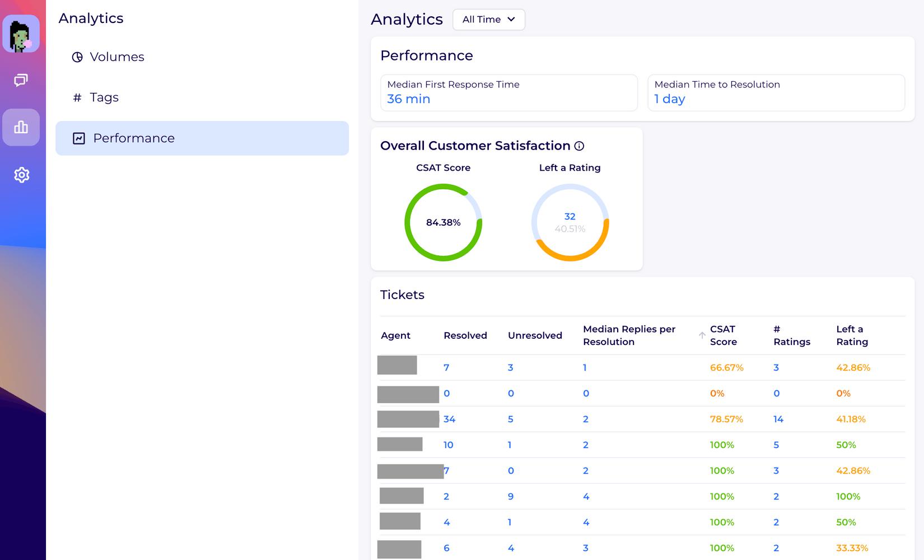Click the resolved count 34 link
The height and width of the screenshot is (560, 924).
450,419
